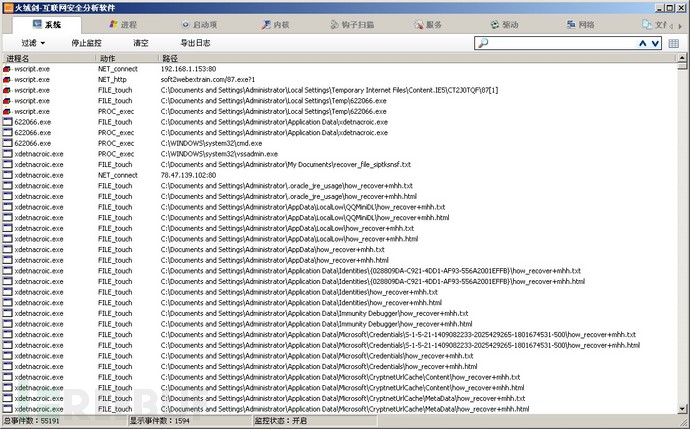Select wscript.exe NET_http row icon
The height and width of the screenshot is (429, 690).
7,80
